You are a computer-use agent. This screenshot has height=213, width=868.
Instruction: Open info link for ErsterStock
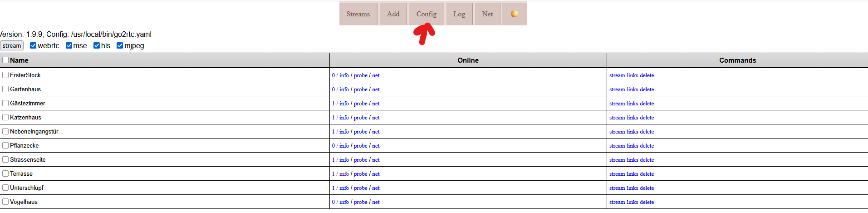point(344,75)
